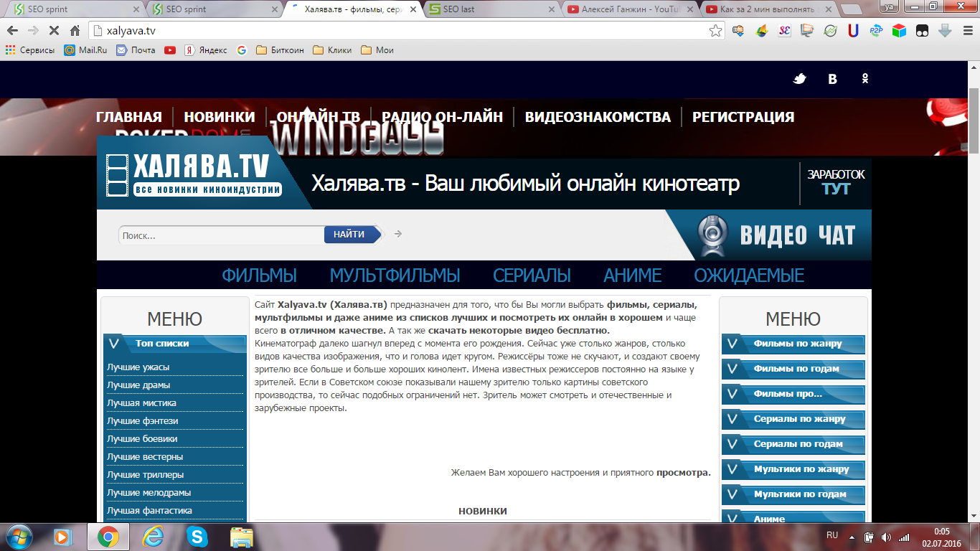Open the YouTube bookmark icon

point(169,50)
